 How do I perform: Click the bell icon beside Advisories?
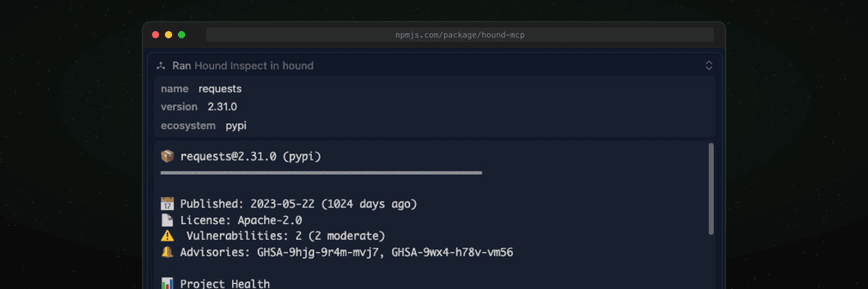[167, 252]
